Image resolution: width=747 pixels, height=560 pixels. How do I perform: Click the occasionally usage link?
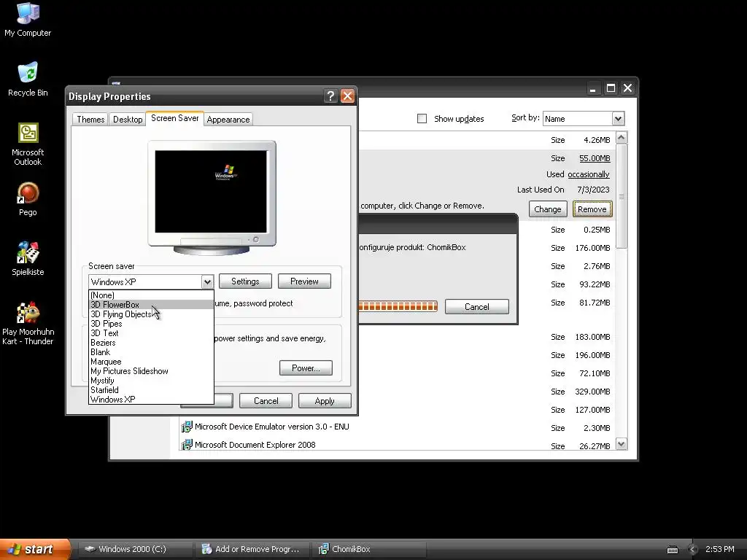pyautogui.click(x=589, y=174)
